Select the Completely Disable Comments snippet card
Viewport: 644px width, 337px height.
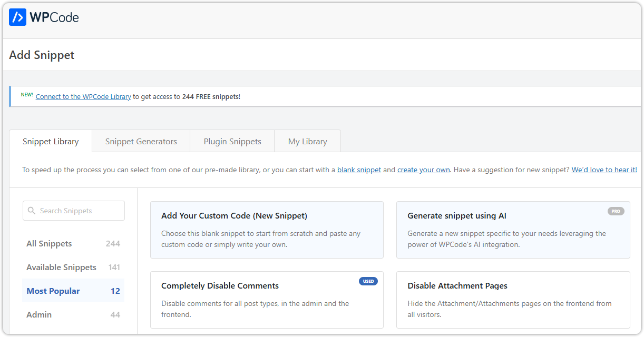(267, 300)
